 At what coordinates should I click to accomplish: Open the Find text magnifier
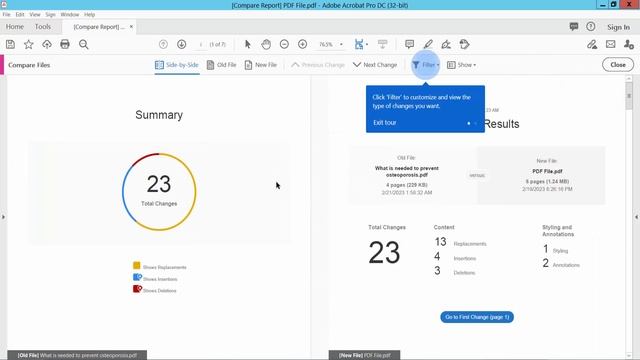(x=84, y=44)
